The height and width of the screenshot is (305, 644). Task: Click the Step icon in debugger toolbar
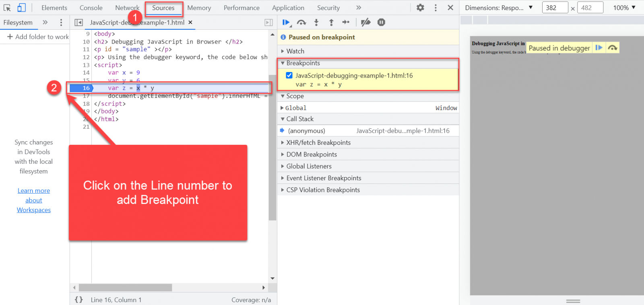(x=346, y=23)
